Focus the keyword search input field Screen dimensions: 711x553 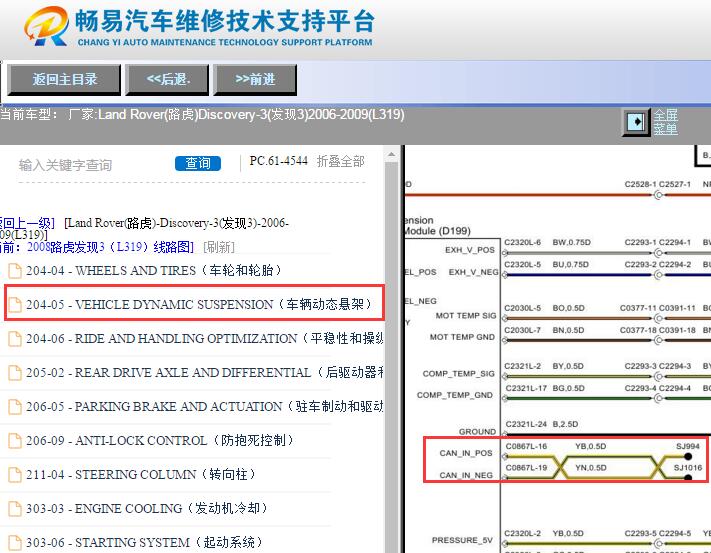coord(91,165)
